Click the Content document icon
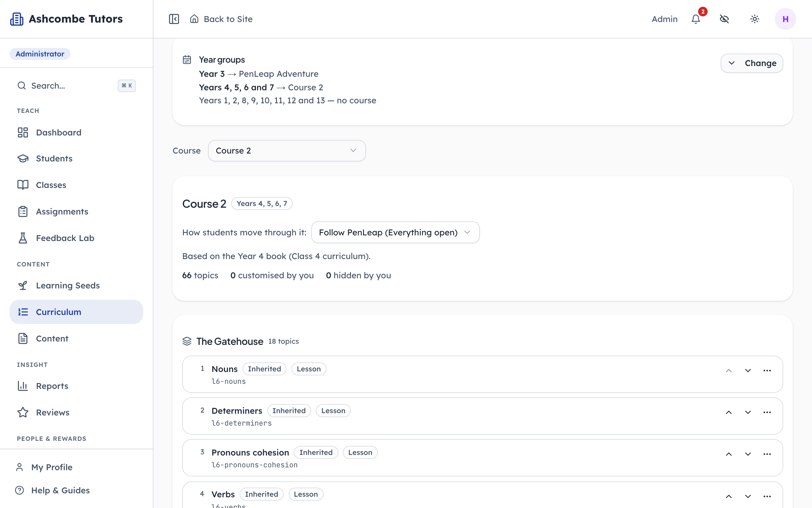The image size is (812, 508). coord(23,338)
